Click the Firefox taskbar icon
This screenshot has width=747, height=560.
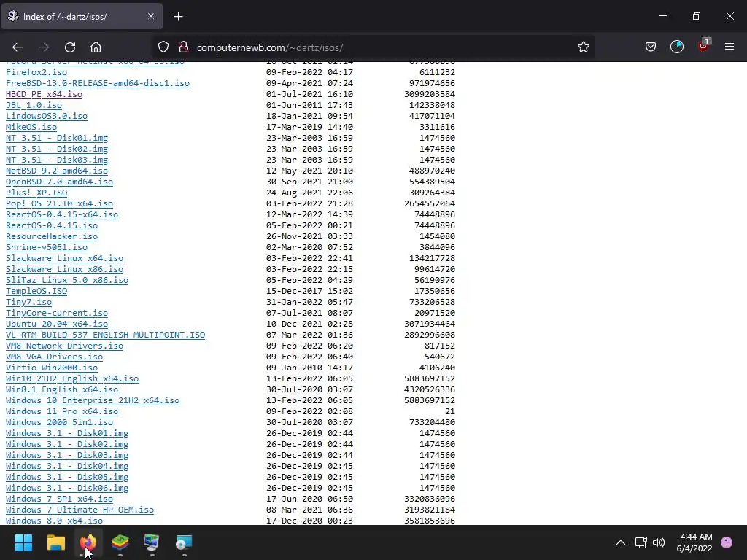[x=88, y=542]
